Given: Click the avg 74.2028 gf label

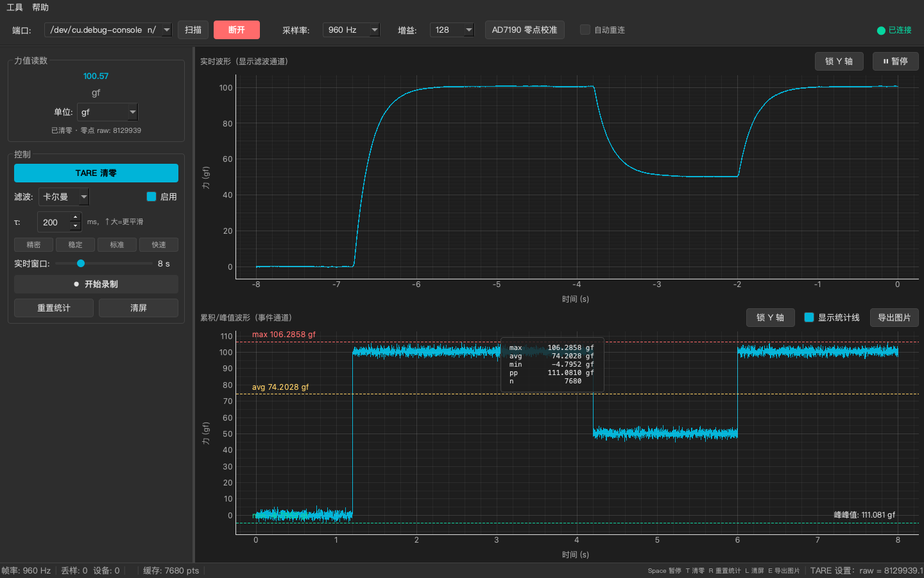Looking at the screenshot, I should tap(280, 387).
